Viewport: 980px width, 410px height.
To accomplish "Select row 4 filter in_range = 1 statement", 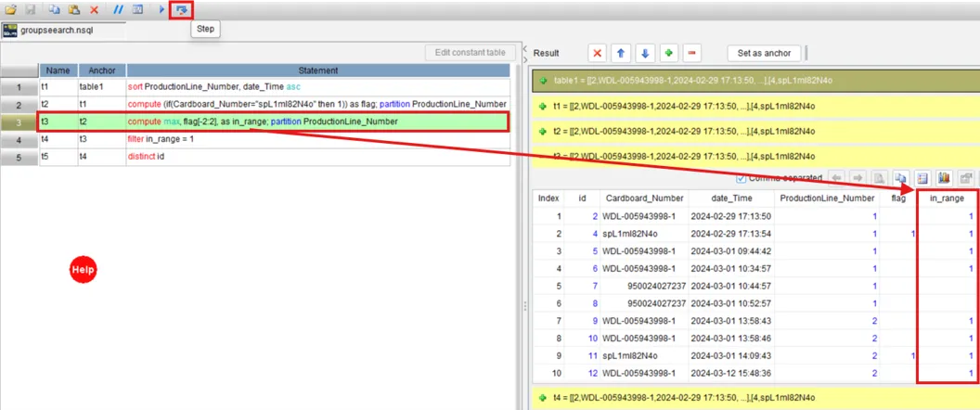I will click(x=318, y=139).
